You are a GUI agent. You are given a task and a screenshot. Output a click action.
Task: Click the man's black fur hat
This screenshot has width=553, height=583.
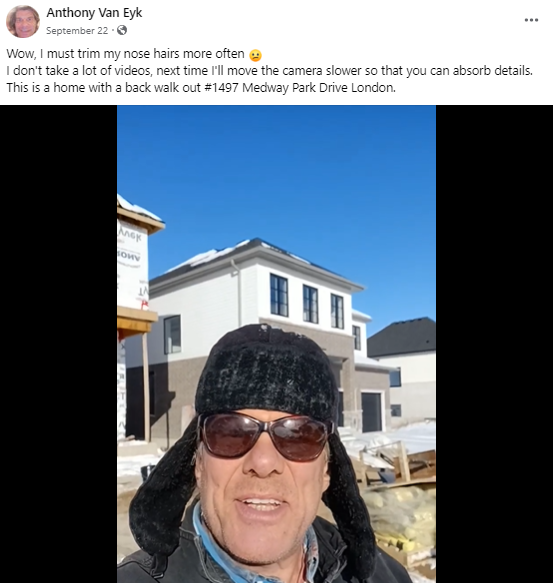(x=266, y=372)
